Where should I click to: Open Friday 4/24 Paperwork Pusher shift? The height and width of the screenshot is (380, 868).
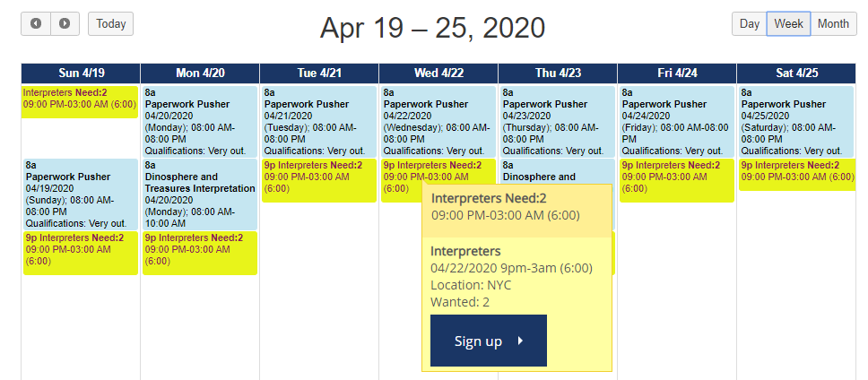coord(676,121)
